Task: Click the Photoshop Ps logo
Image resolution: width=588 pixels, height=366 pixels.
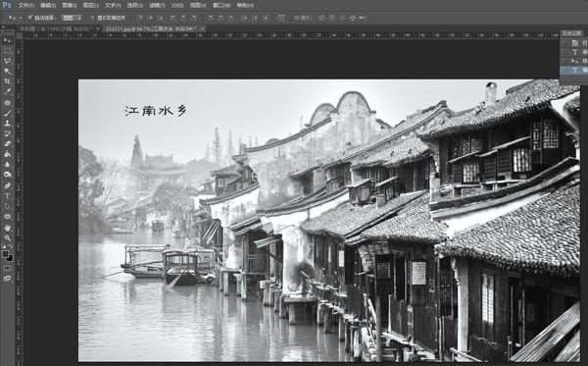Action: pos(7,5)
